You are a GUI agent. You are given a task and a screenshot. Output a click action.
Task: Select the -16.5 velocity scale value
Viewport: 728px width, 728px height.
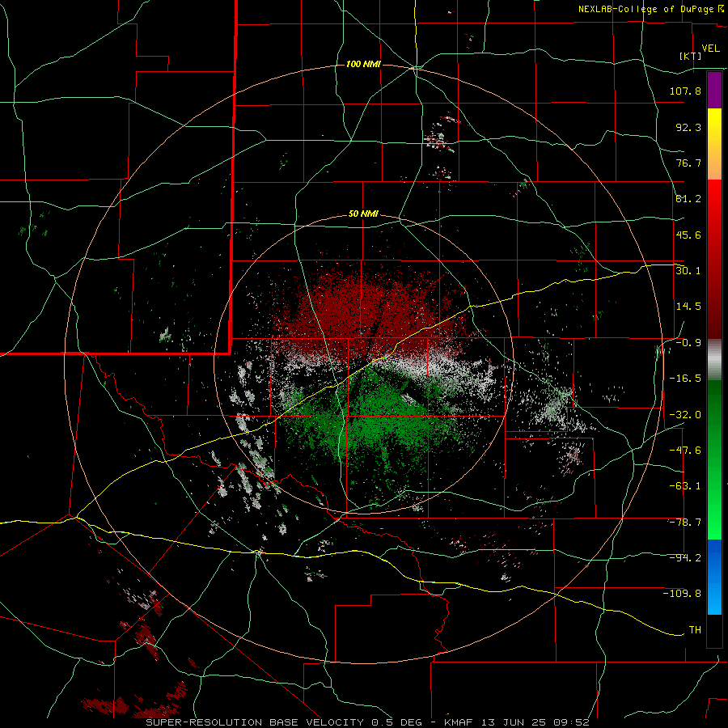pos(685,379)
